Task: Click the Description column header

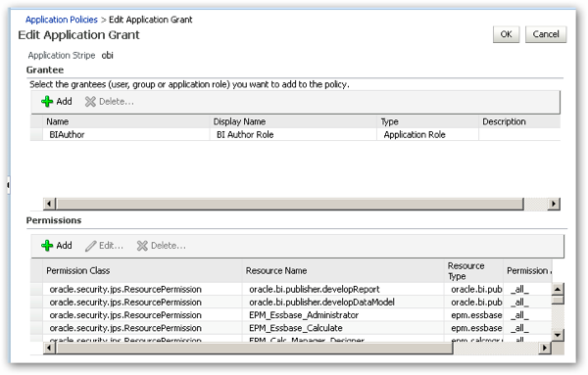Action: (519, 121)
